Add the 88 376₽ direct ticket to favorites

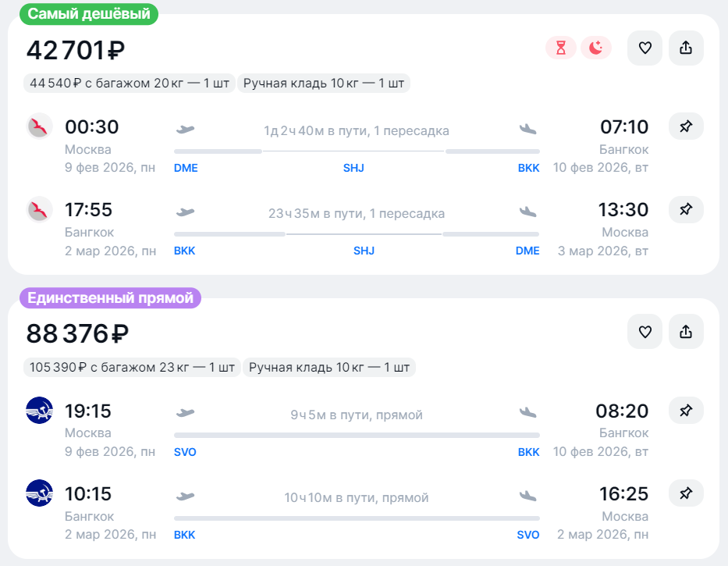tap(645, 332)
